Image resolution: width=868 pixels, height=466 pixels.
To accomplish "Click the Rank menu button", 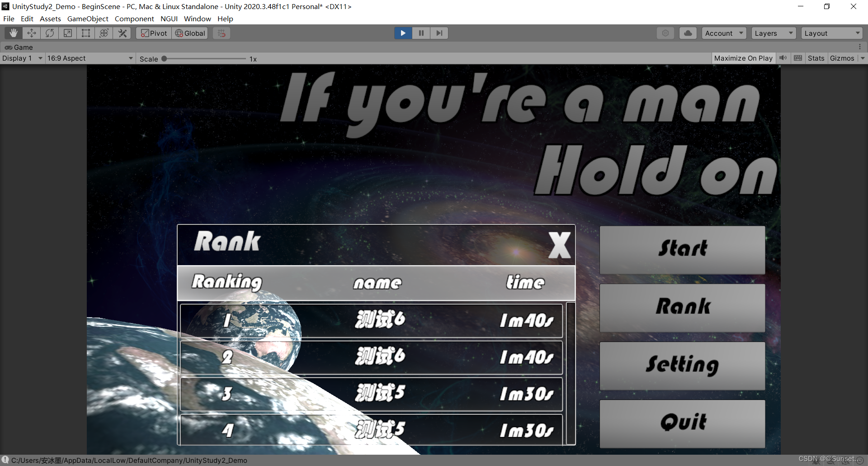I will tap(682, 308).
